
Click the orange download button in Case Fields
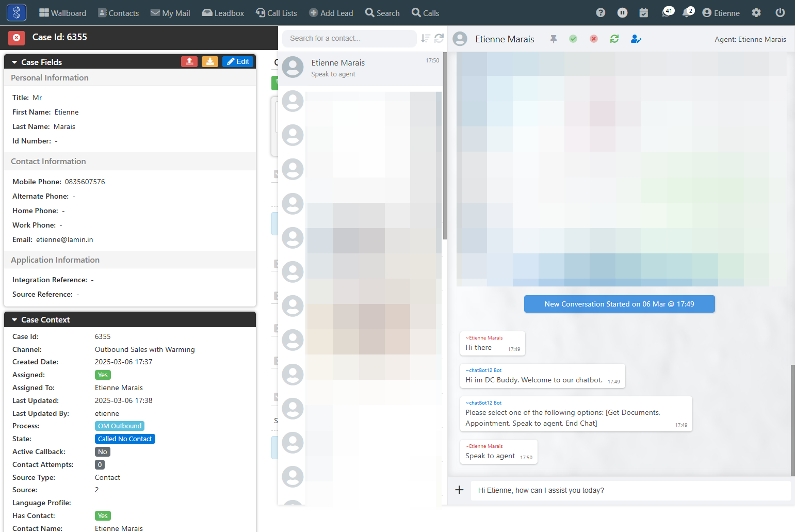[210, 61]
